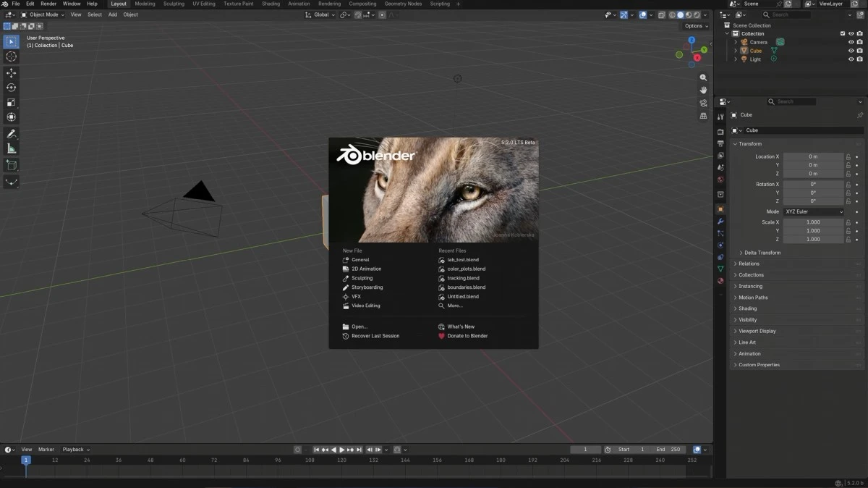Viewport: 868px width, 488px height.
Task: Open the Material properties tab
Action: [720, 280]
